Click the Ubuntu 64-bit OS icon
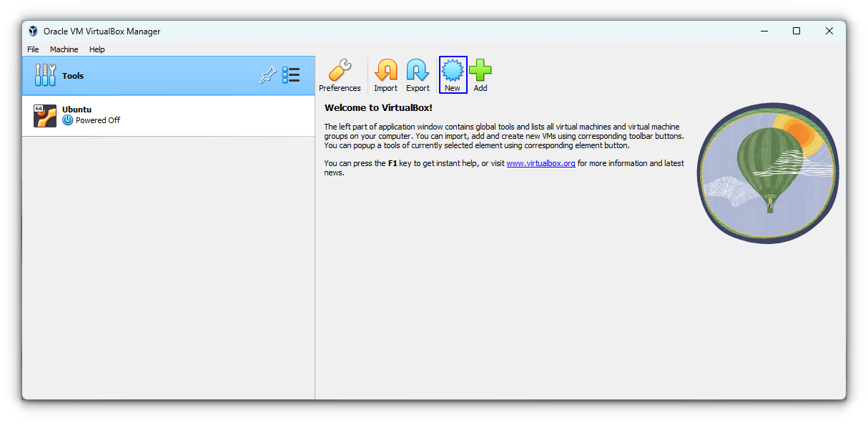868x423 pixels. [x=45, y=116]
